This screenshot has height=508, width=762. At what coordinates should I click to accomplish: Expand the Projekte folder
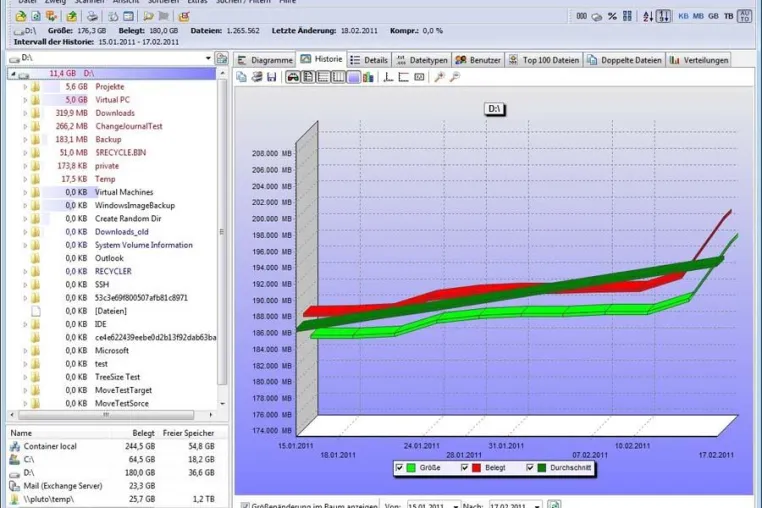[25, 87]
